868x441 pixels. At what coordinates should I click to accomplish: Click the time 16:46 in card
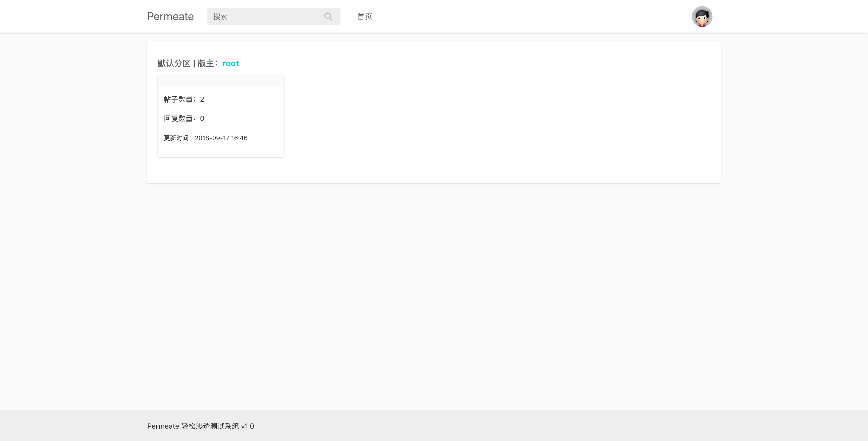[x=239, y=138]
